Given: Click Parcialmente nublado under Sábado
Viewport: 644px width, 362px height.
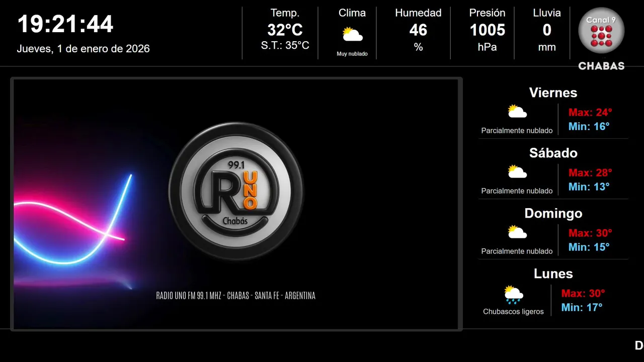Looking at the screenshot, I should [x=517, y=191].
